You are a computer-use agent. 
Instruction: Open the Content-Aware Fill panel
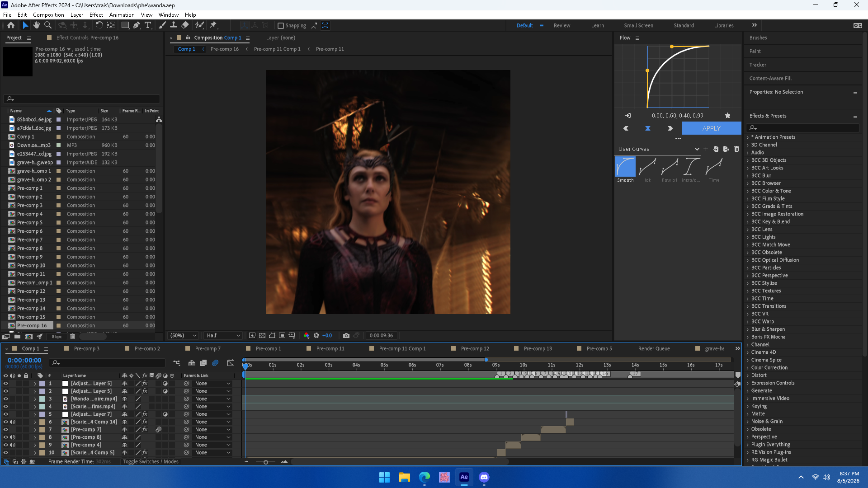click(x=770, y=79)
